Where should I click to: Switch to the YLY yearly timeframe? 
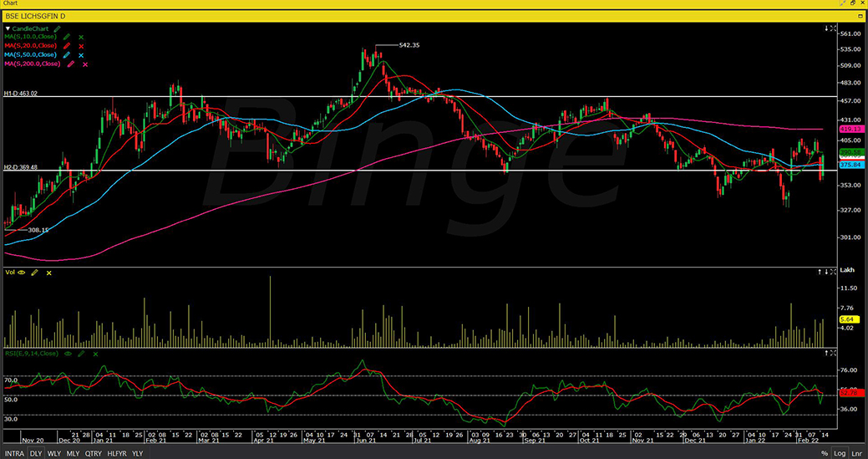pos(137,453)
